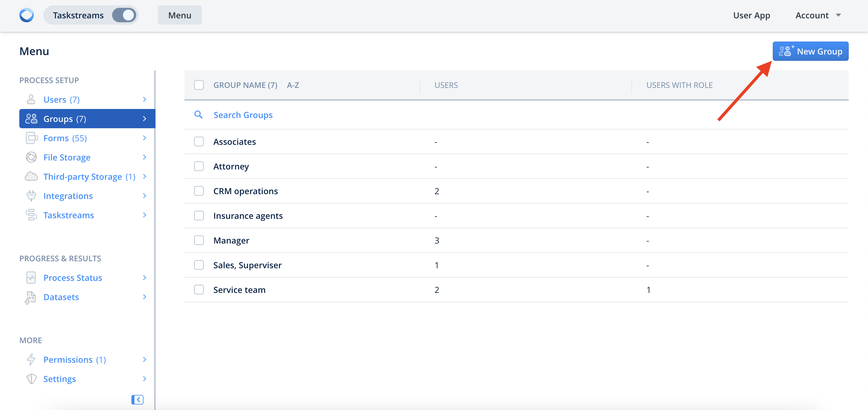Tick the select-all groups checkbox

[x=199, y=85]
